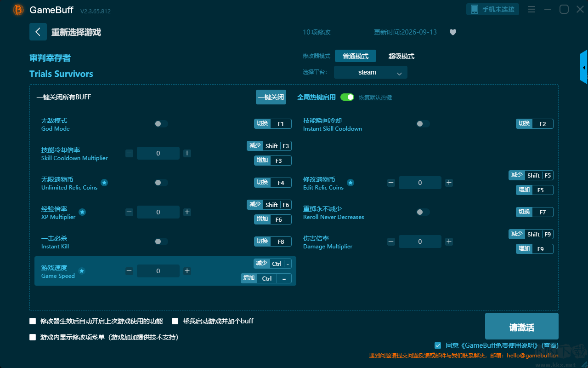The width and height of the screenshot is (588, 368).
Task: Select 超级模式 super mode tab
Action: [401, 56]
